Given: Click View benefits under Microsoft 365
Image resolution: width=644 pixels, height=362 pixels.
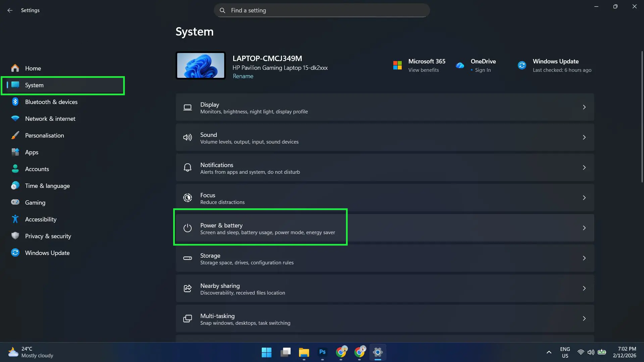Looking at the screenshot, I should (423, 70).
